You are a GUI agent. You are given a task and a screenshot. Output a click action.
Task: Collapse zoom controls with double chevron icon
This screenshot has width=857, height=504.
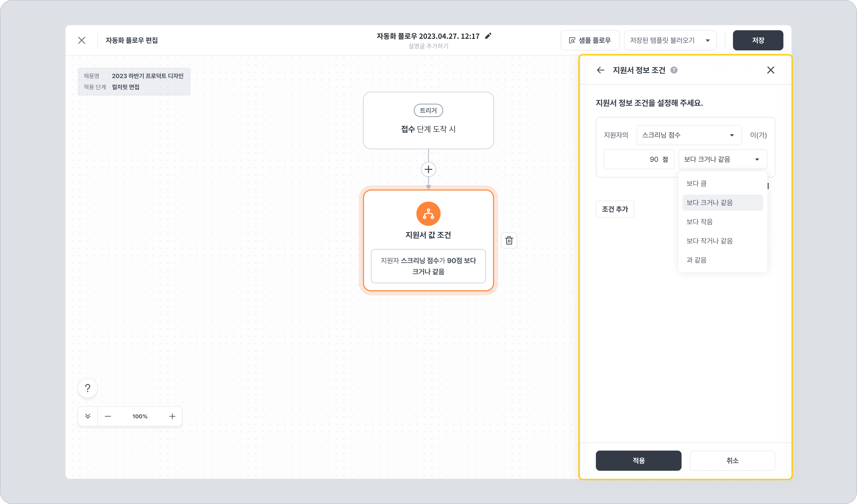pyautogui.click(x=88, y=416)
